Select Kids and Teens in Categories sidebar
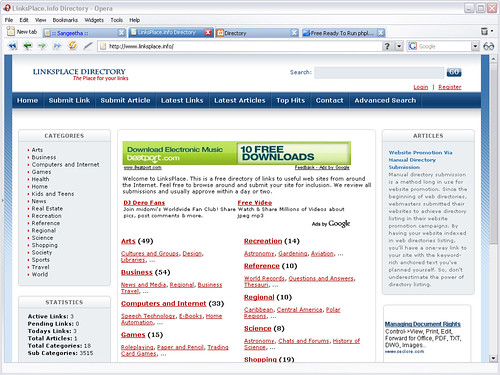 click(53, 194)
